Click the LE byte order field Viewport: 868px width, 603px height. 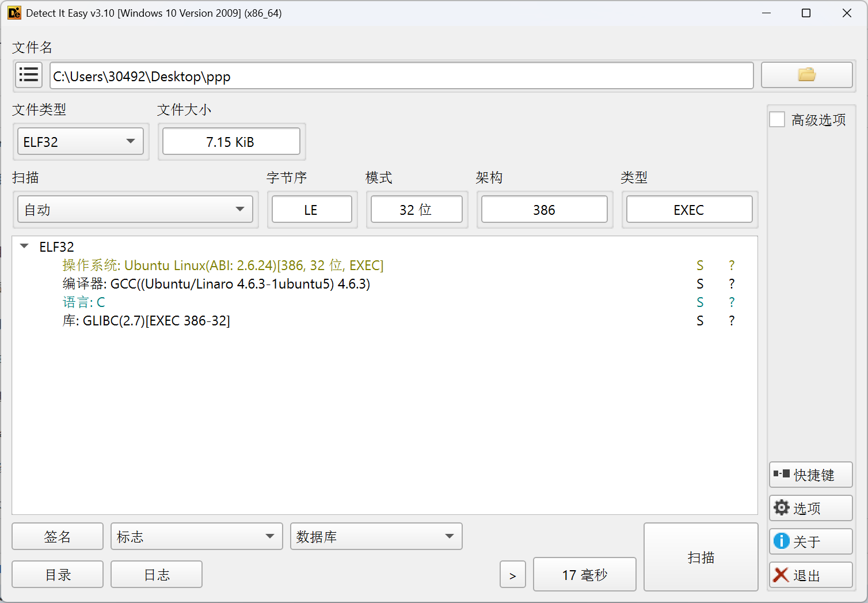tap(312, 210)
